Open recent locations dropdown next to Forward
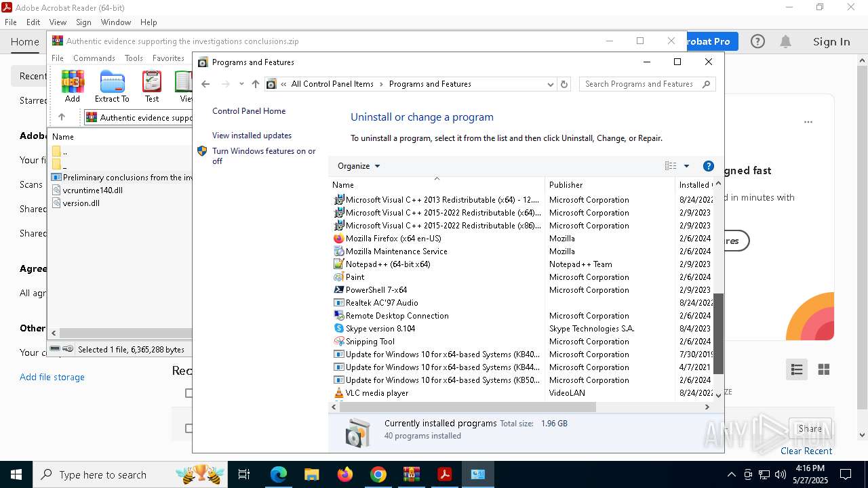 click(x=241, y=84)
